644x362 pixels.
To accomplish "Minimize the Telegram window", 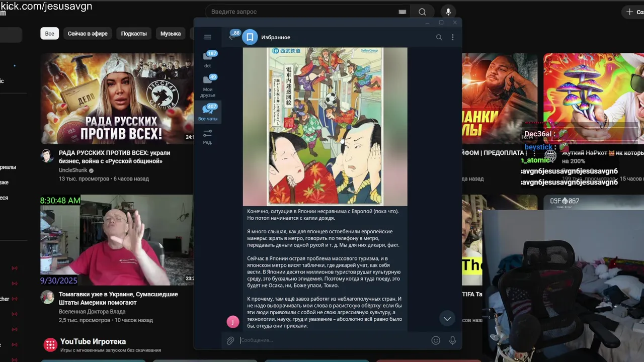I will [x=427, y=23].
